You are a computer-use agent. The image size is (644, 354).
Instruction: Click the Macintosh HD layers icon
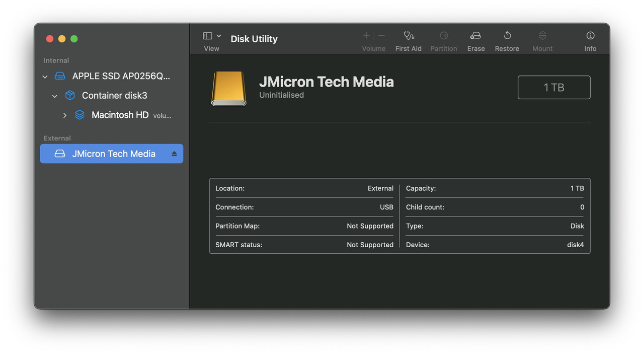tap(79, 115)
